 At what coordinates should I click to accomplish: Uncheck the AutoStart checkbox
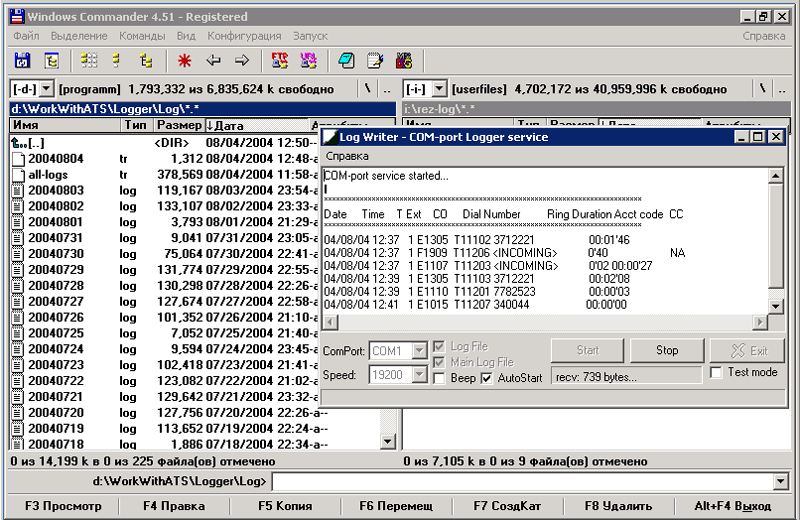(x=487, y=379)
